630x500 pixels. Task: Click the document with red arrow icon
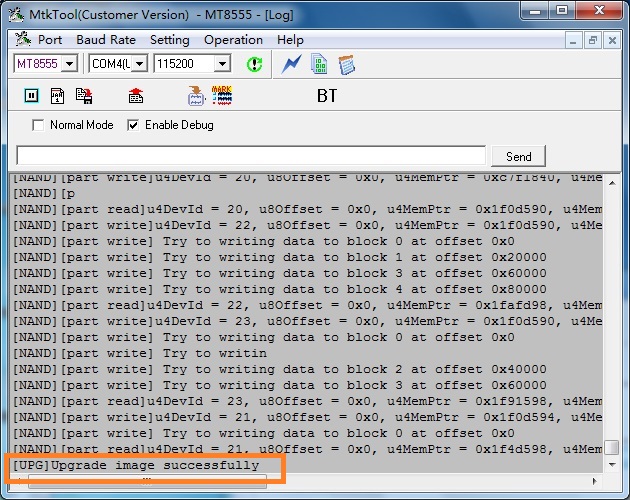point(84,96)
